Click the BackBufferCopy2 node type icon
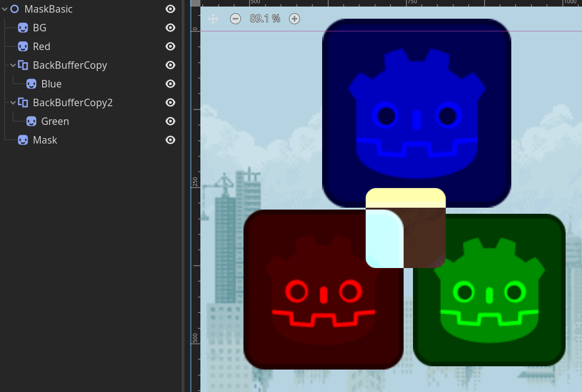The width and height of the screenshot is (582, 392). 23,102
